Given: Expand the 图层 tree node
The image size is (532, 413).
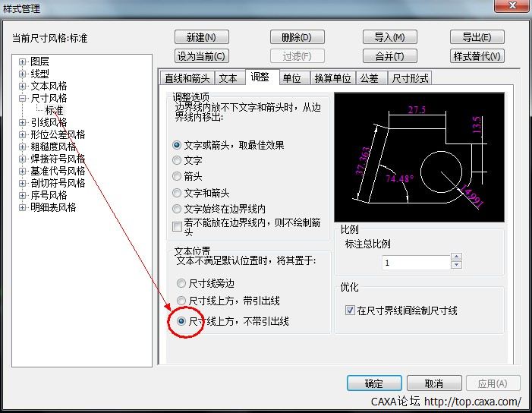Looking at the screenshot, I should tap(23, 61).
